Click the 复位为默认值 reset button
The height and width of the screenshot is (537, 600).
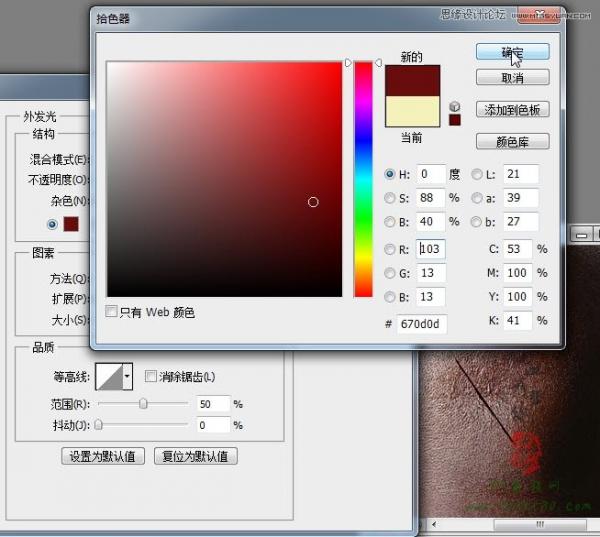[x=195, y=456]
